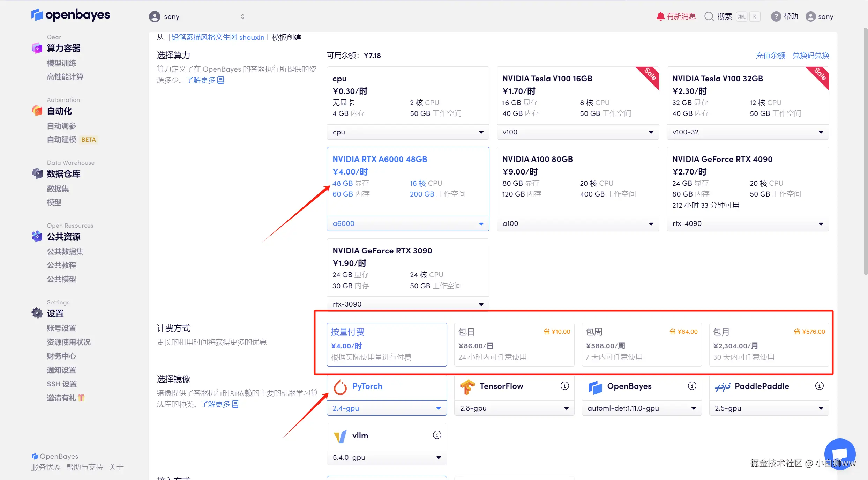Viewport: 868px width, 480px height.
Task: Click the 兑换码兑换 link
Action: pos(810,56)
